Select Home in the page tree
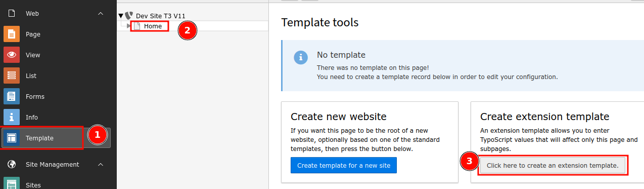The image size is (644, 189). (x=153, y=26)
